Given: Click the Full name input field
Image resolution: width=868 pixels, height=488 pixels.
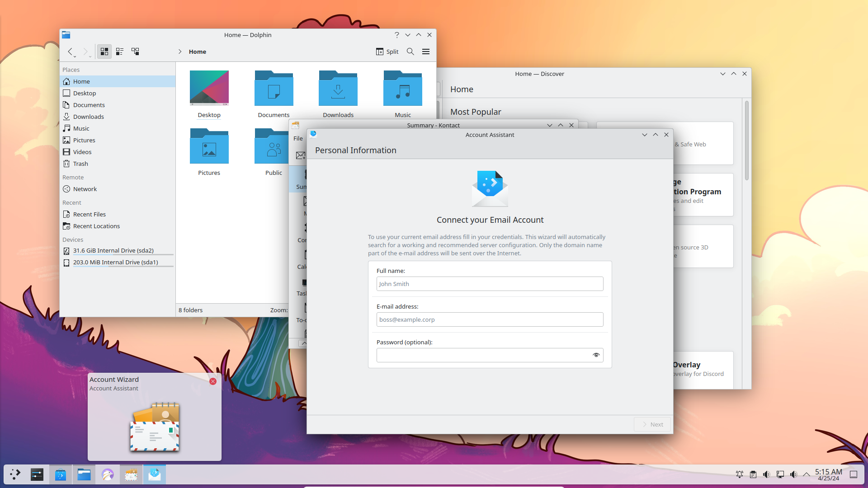Looking at the screenshot, I should [x=490, y=284].
